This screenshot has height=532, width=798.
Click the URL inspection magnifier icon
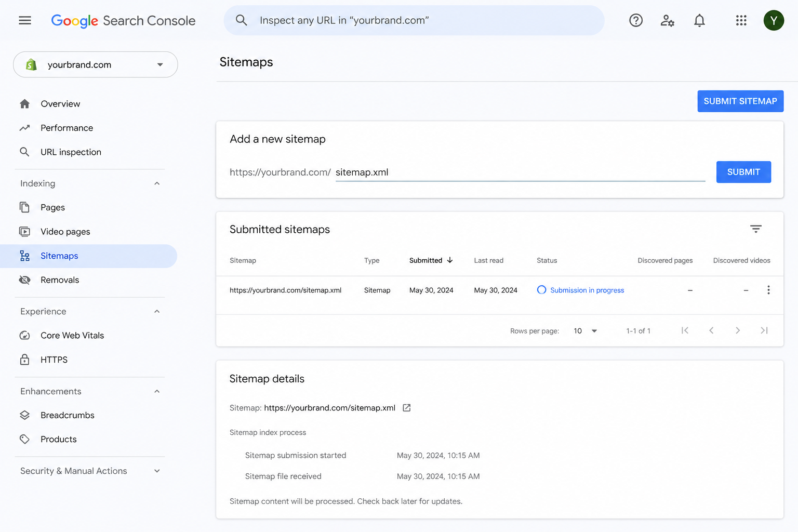pos(24,152)
